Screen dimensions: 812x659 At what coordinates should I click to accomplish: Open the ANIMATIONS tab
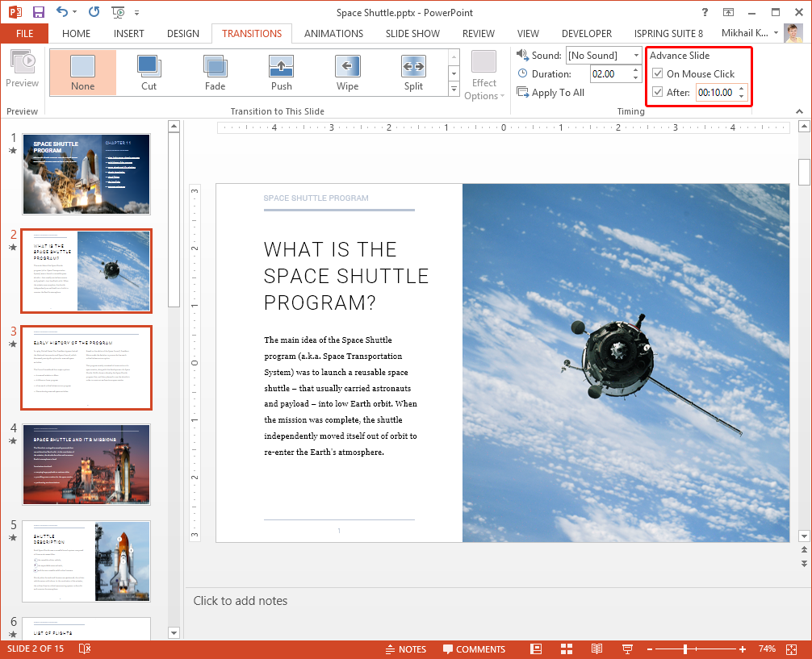333,34
